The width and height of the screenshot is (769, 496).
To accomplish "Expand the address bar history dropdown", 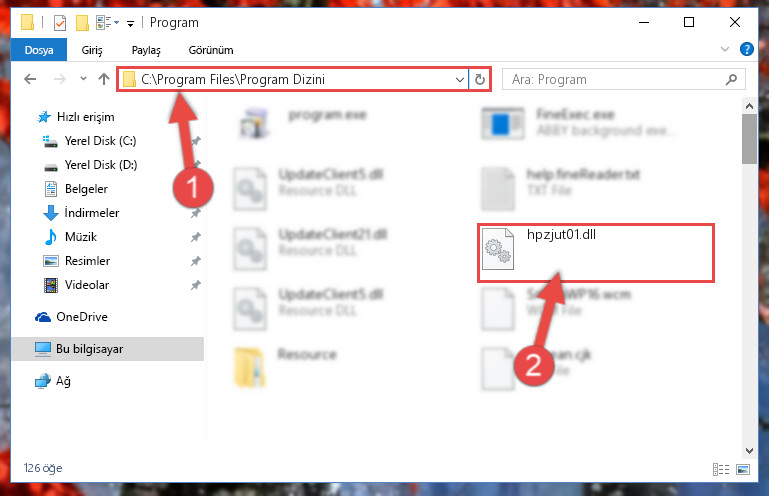I will [460, 79].
